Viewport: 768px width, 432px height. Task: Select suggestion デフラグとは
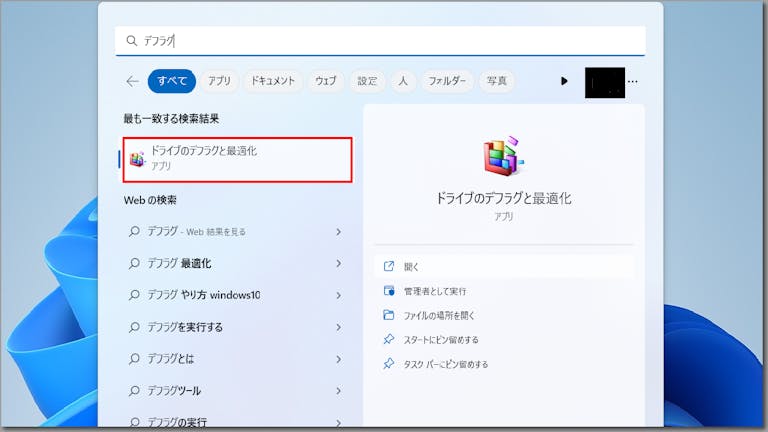coord(235,359)
